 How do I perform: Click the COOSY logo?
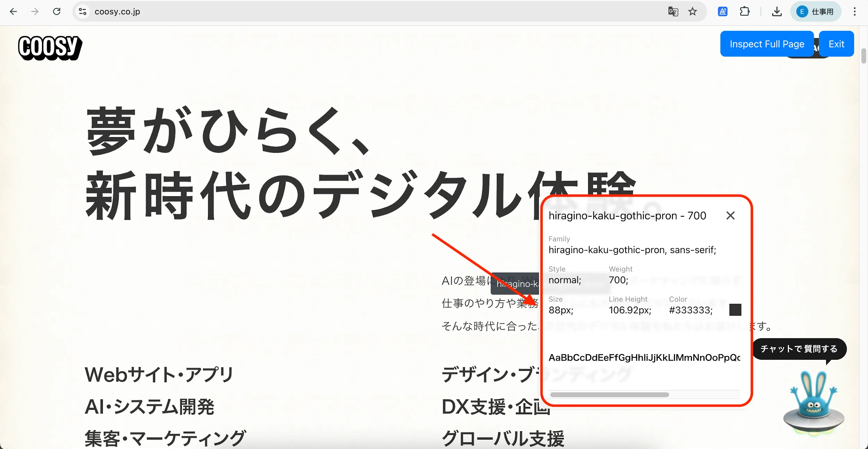(50, 48)
